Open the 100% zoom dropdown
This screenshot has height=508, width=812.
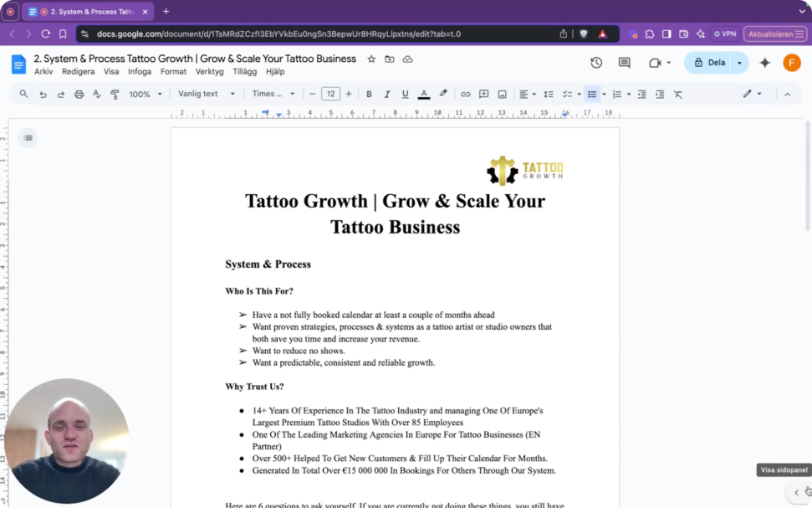click(146, 95)
